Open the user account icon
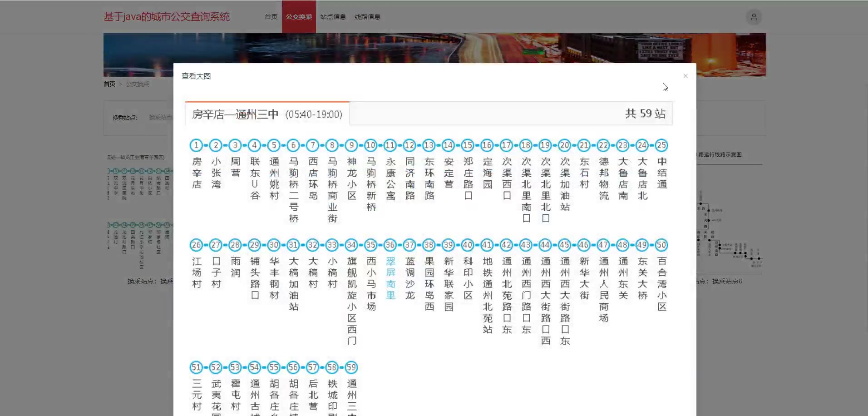 tap(754, 17)
